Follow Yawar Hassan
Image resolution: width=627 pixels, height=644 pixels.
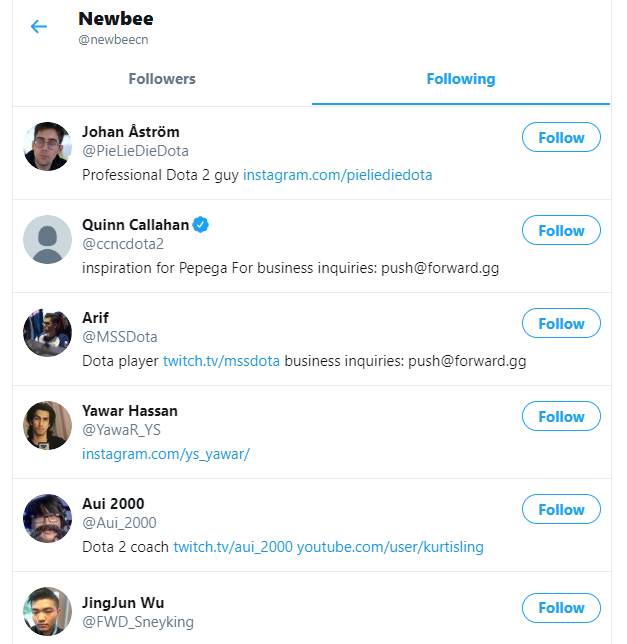[x=561, y=417]
